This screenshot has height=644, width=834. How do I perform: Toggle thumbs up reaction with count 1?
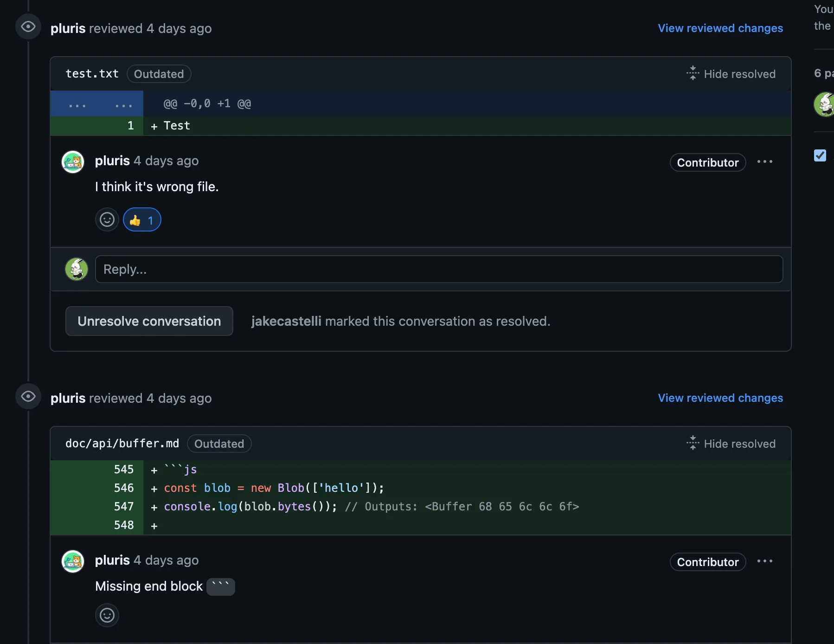[x=142, y=220]
